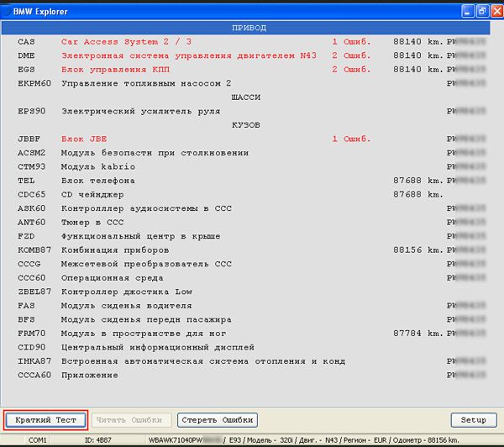The width and height of the screenshot is (504, 447).
Task: Open Setup button
Action: coord(474,419)
